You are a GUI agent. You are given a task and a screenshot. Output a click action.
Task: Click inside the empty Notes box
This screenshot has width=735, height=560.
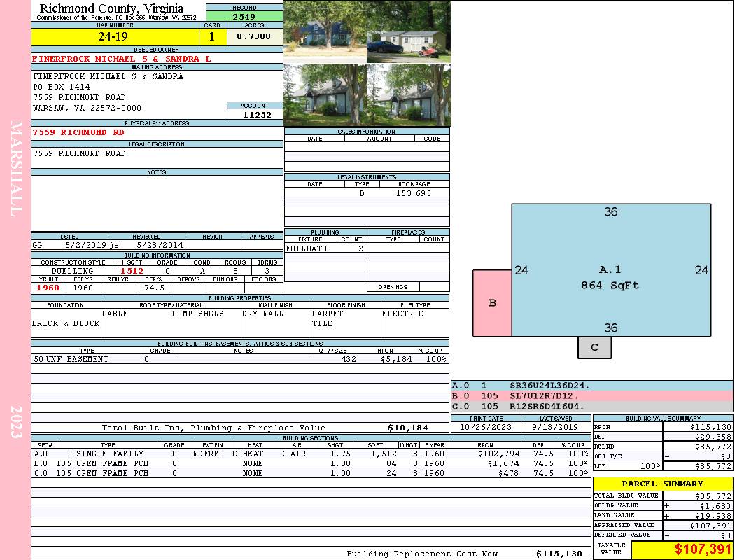click(157, 204)
